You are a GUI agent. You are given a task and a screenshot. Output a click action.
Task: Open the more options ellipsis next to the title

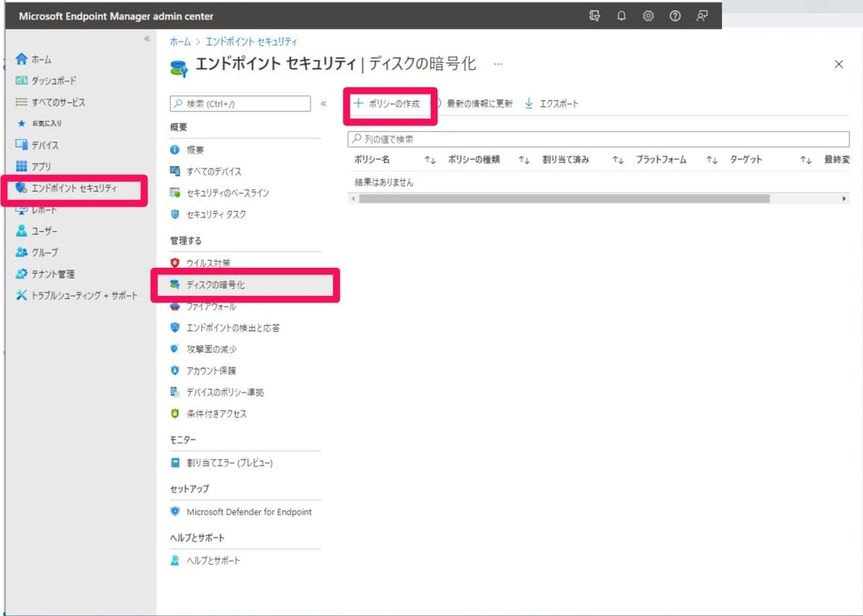coord(498,65)
